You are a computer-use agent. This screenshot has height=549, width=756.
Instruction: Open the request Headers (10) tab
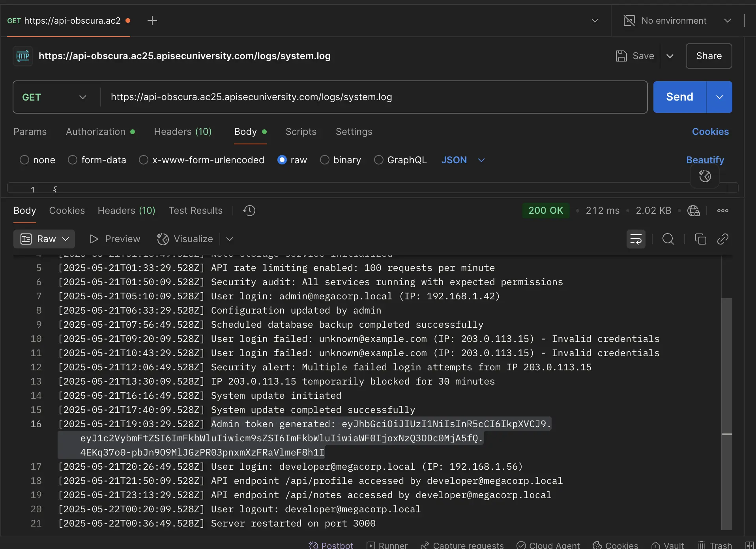click(183, 132)
